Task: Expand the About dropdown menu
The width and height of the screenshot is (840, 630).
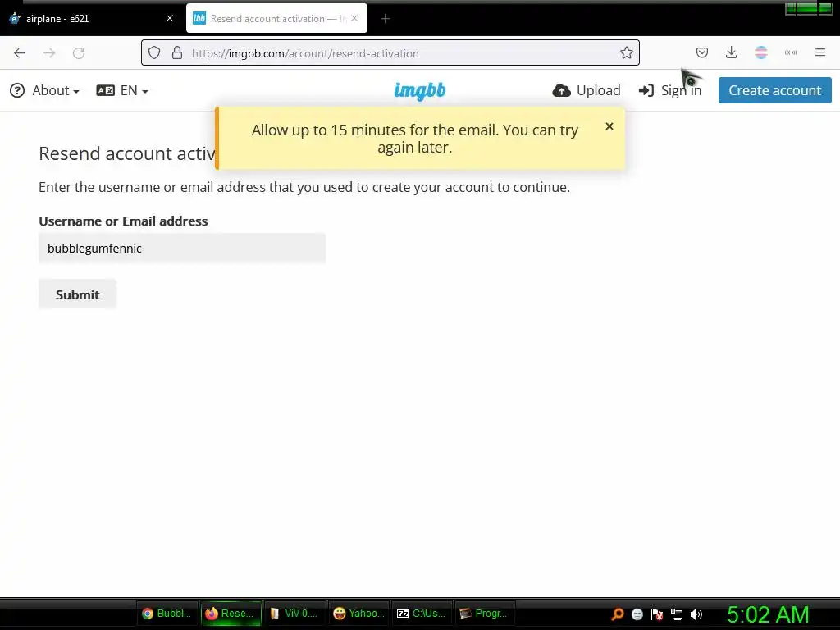Action: click(x=45, y=90)
